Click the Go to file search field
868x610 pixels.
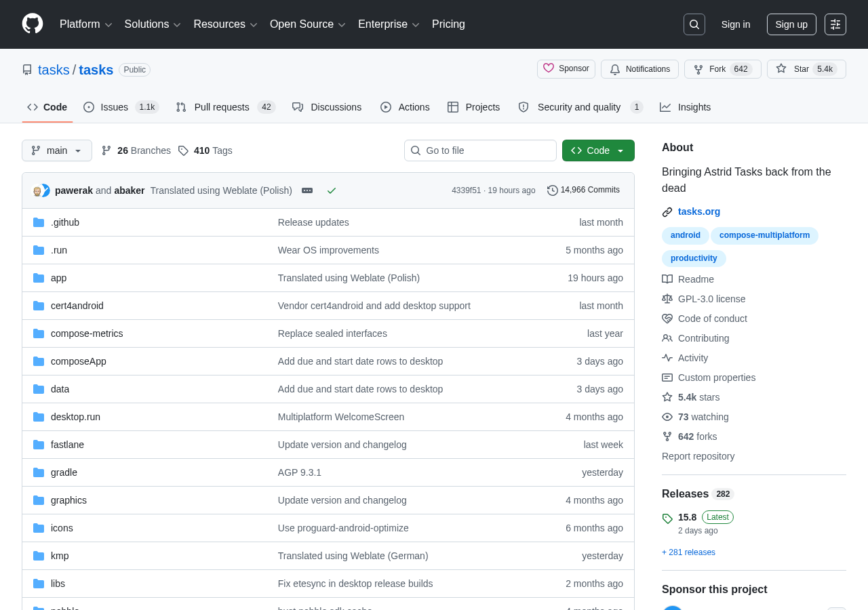pyautogui.click(x=480, y=150)
